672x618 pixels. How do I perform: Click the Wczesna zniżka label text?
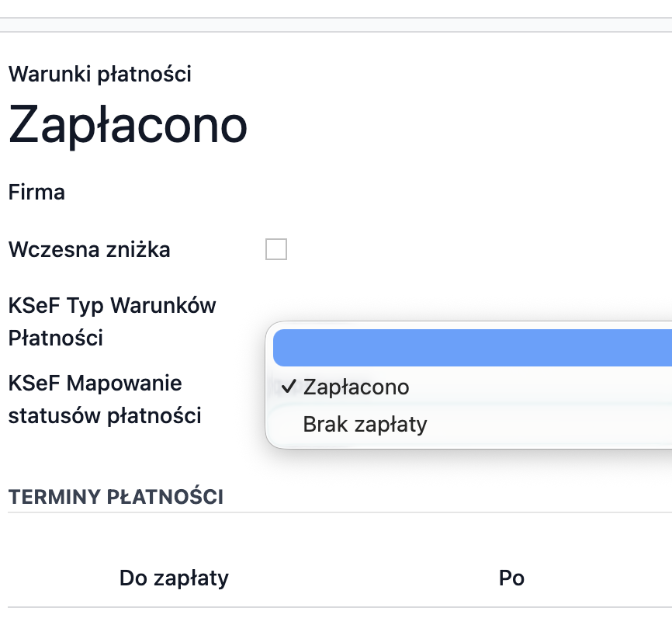(89, 250)
